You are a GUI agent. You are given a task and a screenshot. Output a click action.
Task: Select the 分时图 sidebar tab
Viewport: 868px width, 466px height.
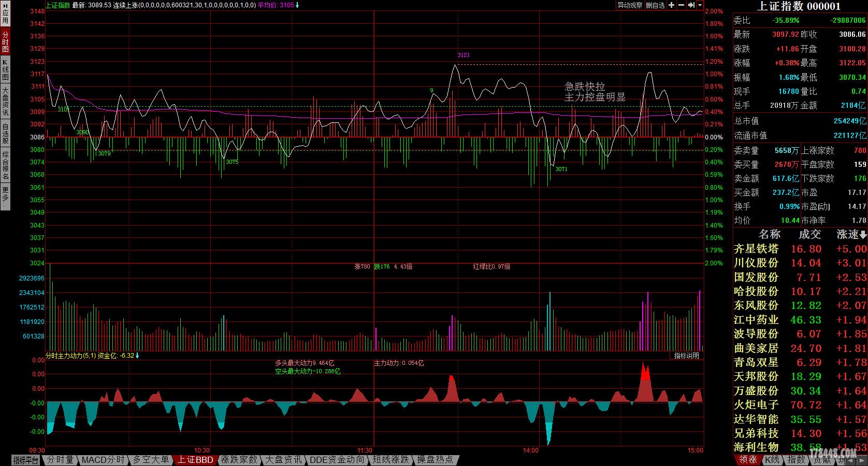point(5,41)
